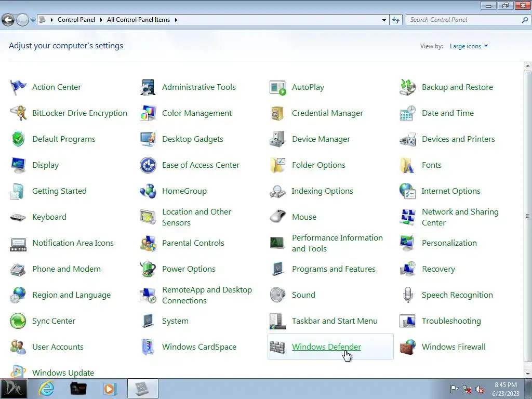Open the AutoPlay icon
This screenshot has height=399, width=532.
278,87
